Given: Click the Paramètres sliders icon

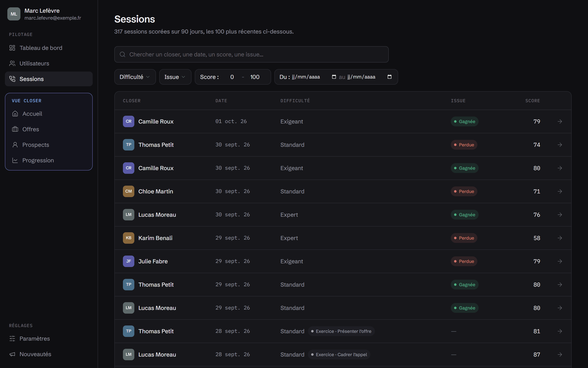Looking at the screenshot, I should tap(12, 339).
